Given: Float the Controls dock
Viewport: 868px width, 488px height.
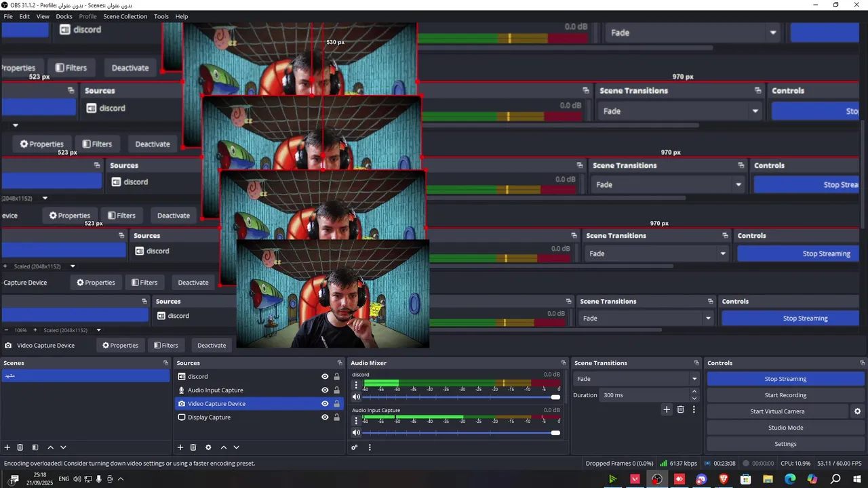Looking at the screenshot, I should (x=862, y=363).
